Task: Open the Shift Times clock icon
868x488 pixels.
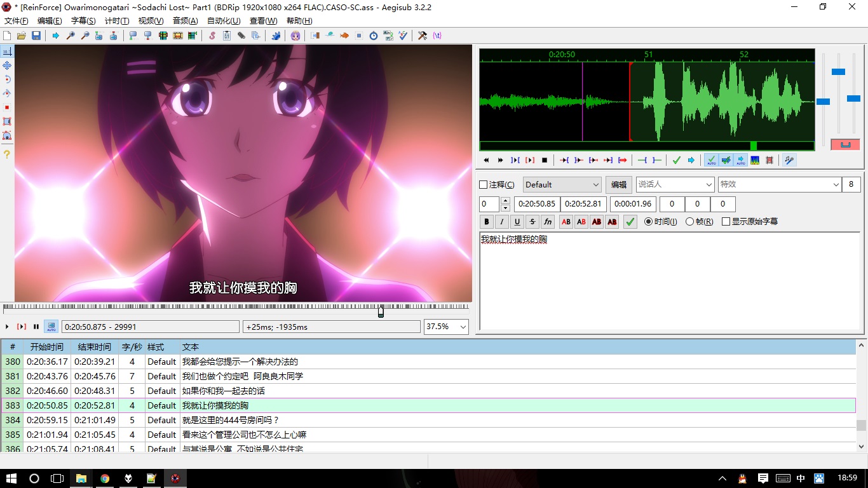Action: (374, 36)
